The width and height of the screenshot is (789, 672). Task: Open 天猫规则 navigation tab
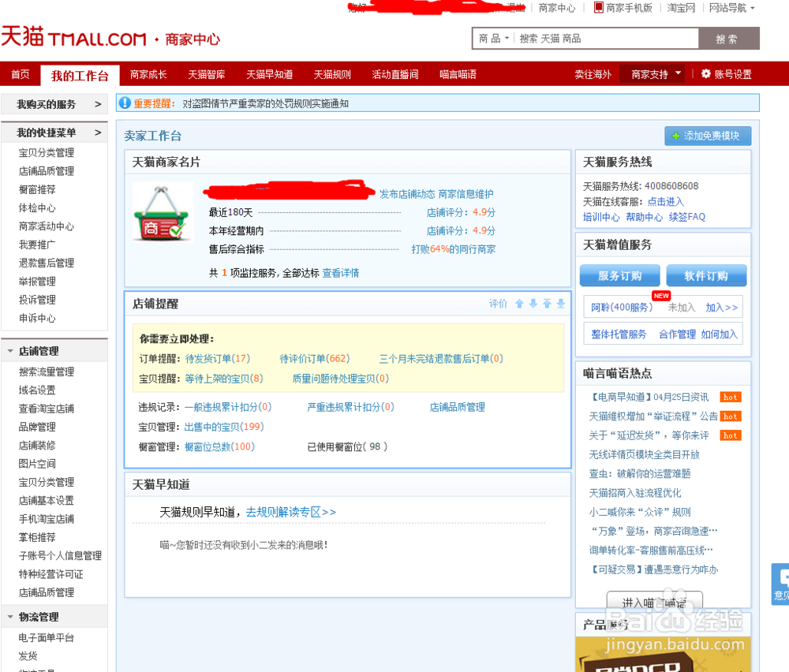click(x=332, y=74)
